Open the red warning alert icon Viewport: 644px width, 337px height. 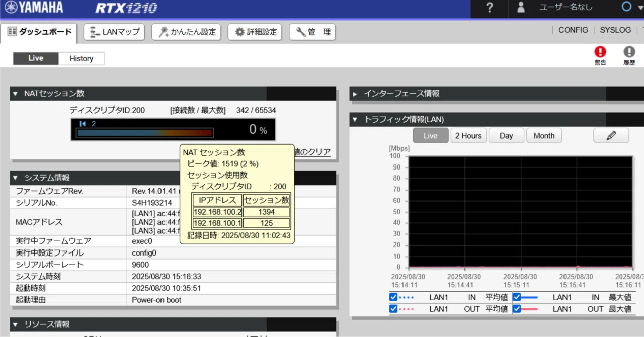(600, 52)
